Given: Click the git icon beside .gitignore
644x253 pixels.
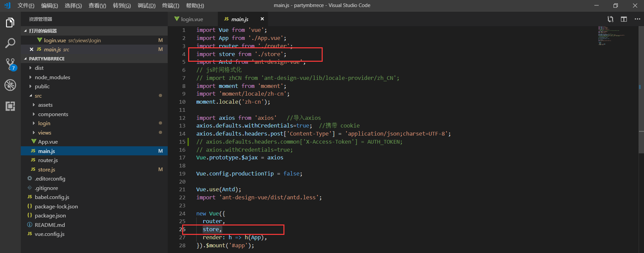Looking at the screenshot, I should [x=30, y=188].
